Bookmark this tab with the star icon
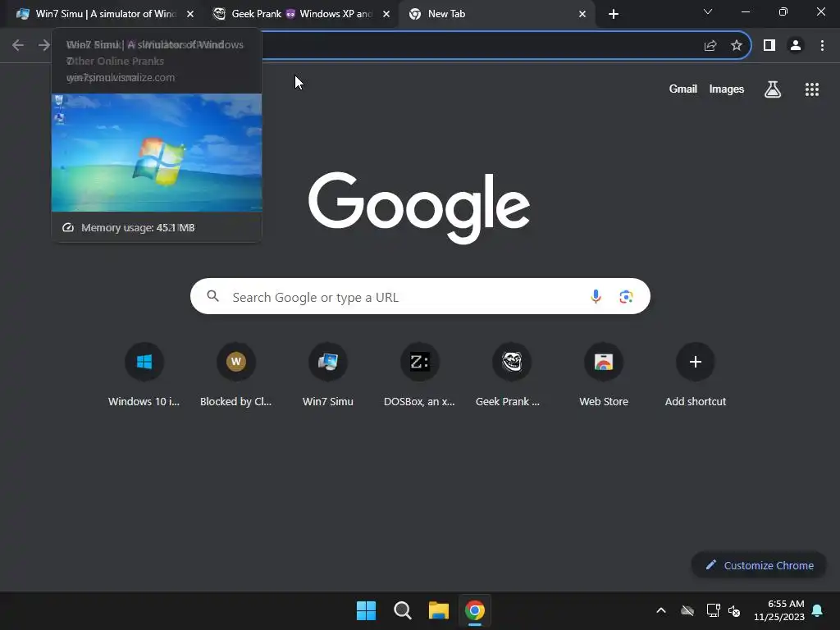 (x=737, y=46)
